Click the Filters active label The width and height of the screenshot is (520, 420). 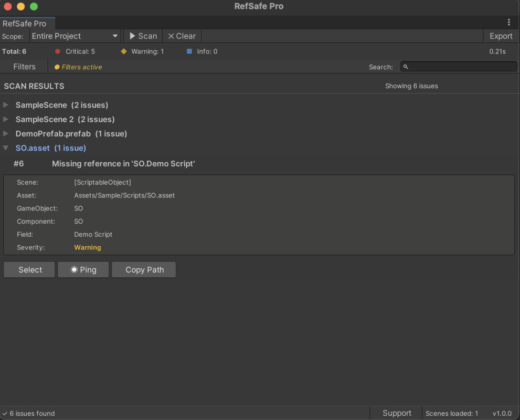[x=81, y=67]
